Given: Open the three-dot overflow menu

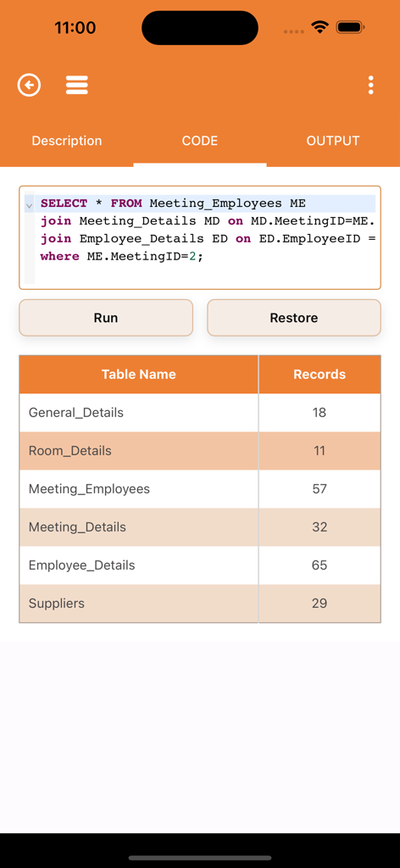Looking at the screenshot, I should 370,86.
